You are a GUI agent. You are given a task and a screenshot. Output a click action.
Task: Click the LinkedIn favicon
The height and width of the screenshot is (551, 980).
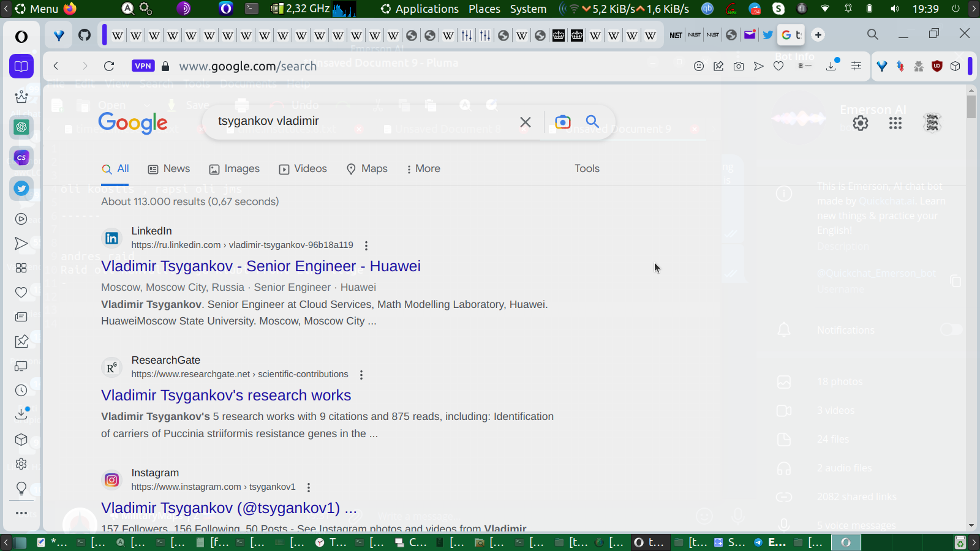point(111,238)
